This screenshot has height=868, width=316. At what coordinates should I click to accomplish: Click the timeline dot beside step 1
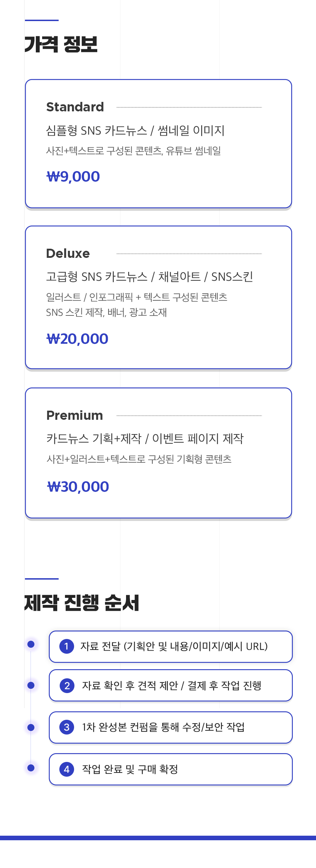31,644
